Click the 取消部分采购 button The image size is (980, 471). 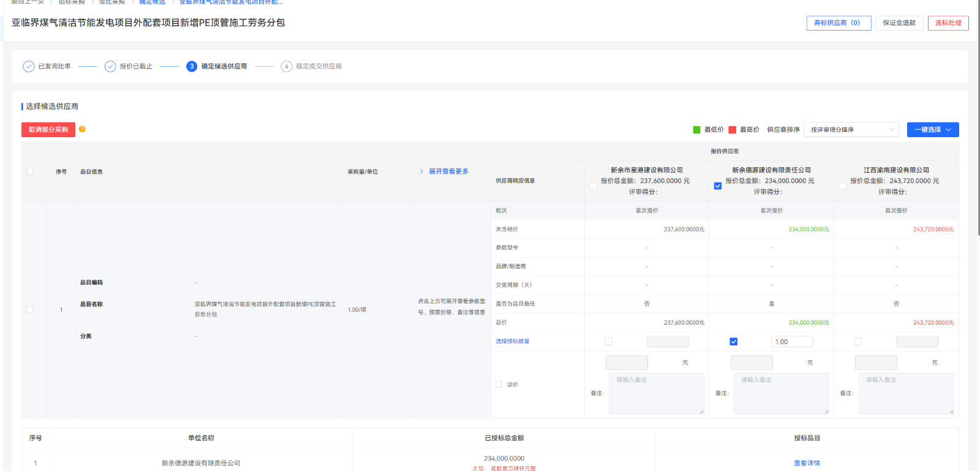(48, 130)
